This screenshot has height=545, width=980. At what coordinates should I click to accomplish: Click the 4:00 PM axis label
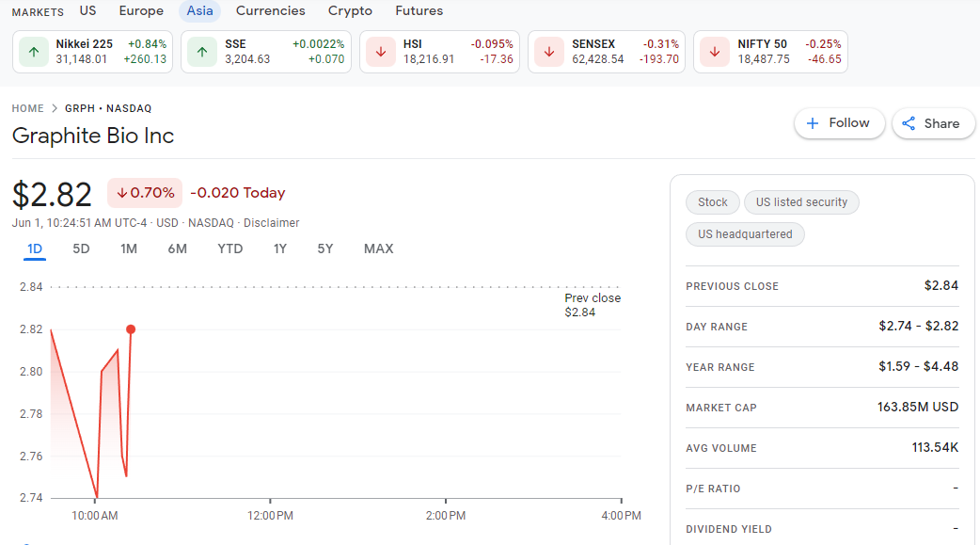click(x=622, y=516)
